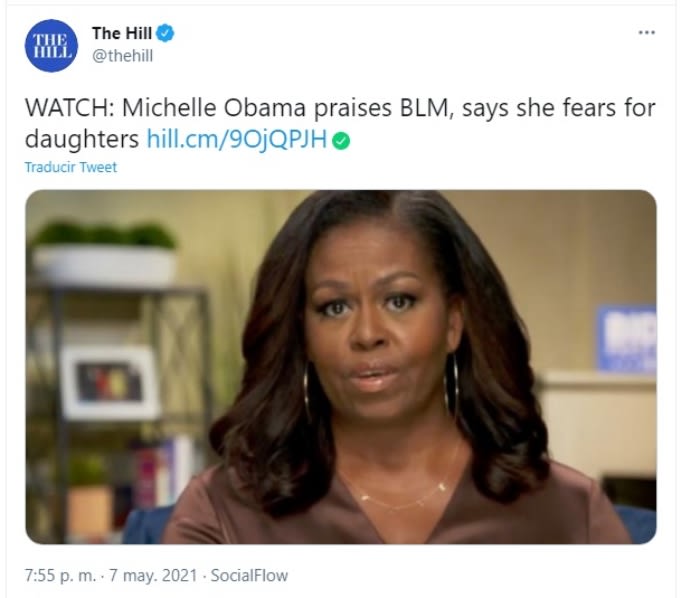Click the "says she fears for" tweet text
The image size is (700, 598).
558,108
